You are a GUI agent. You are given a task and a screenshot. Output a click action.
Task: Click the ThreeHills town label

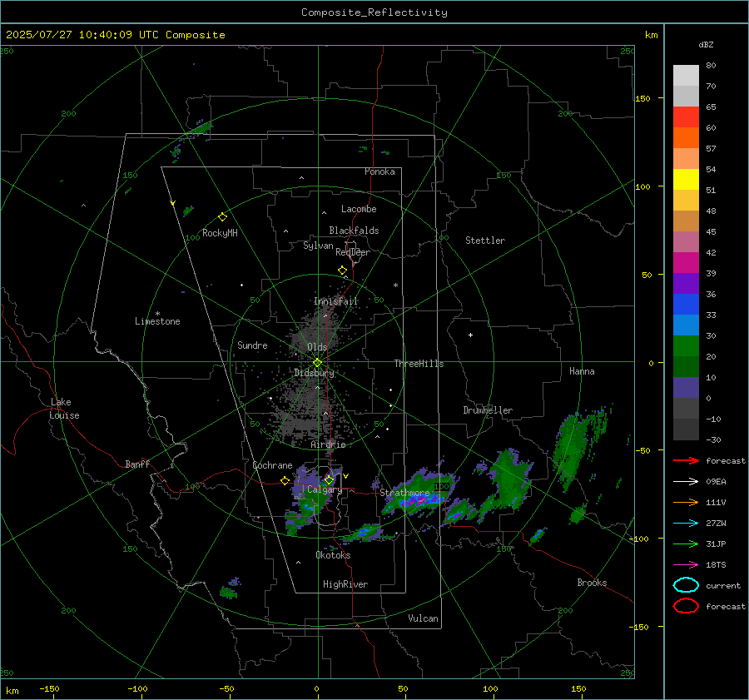pos(419,364)
